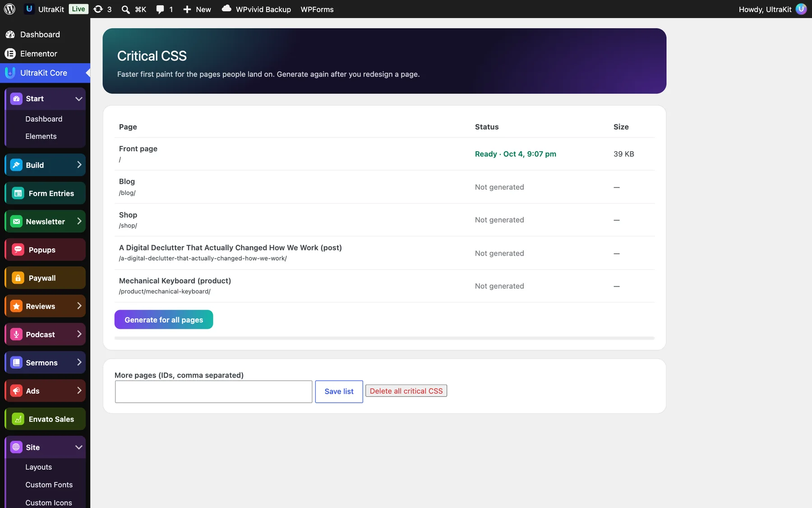Click the Popups chat bubble icon
Viewport: 812px width, 508px height.
pyautogui.click(x=18, y=250)
